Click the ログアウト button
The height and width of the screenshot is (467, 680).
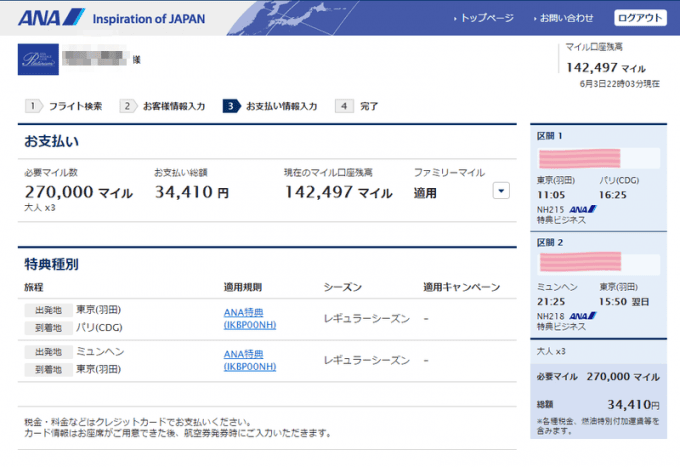point(640,18)
